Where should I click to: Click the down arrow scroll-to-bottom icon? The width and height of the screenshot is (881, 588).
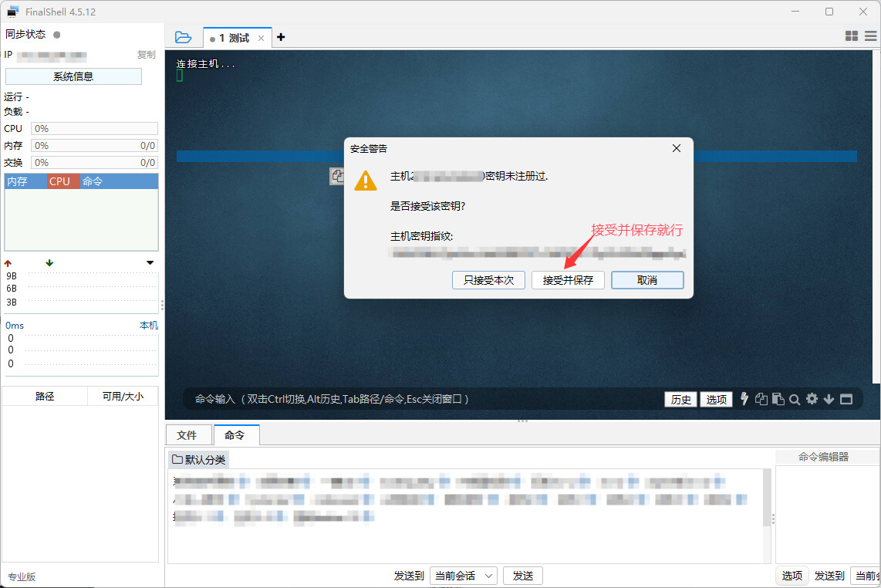point(829,399)
